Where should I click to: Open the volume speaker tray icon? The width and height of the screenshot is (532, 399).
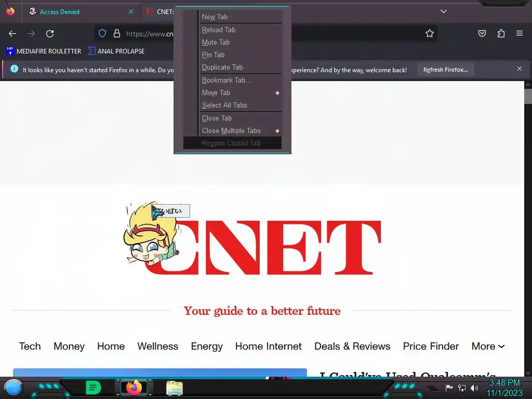(x=474, y=388)
